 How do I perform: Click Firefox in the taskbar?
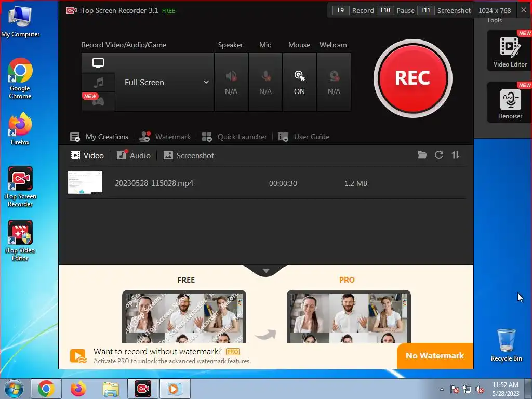coord(78,389)
